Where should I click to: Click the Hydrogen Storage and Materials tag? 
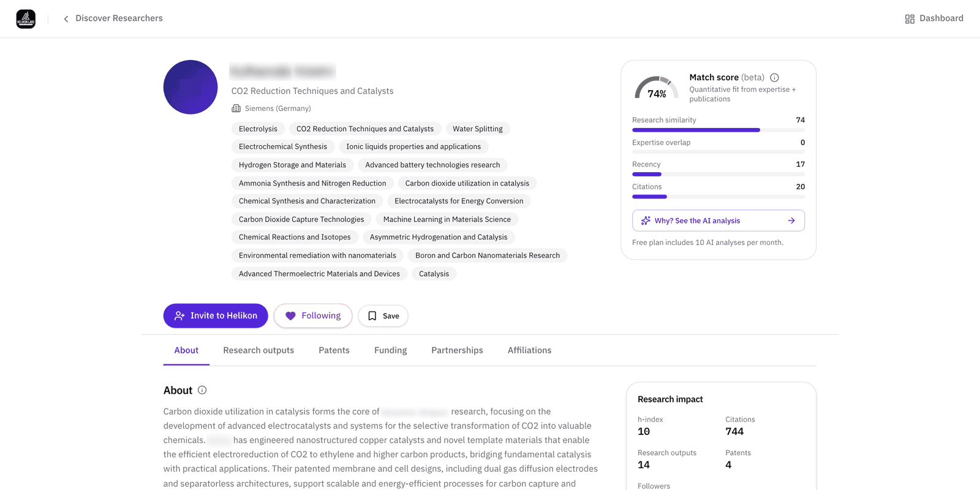292,165
